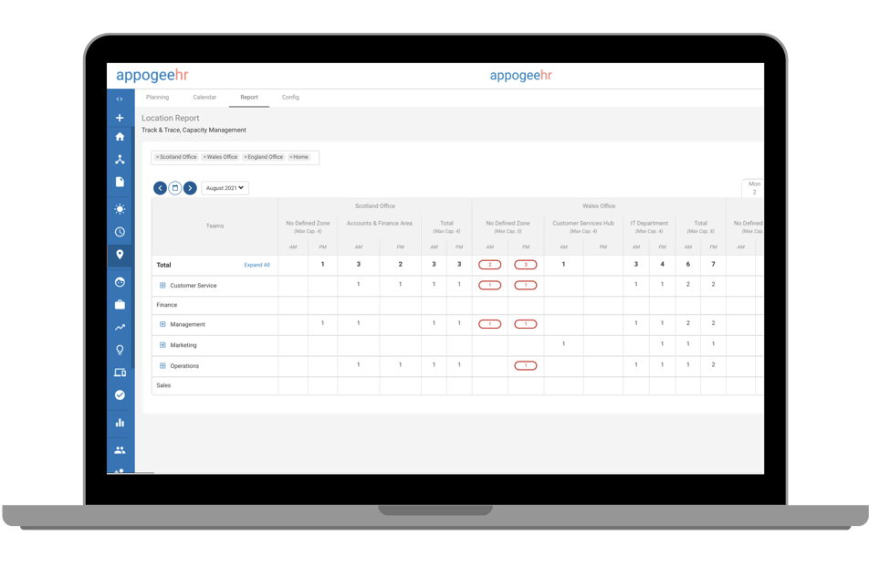
Task: Expand the Marketing team row
Action: (162, 345)
